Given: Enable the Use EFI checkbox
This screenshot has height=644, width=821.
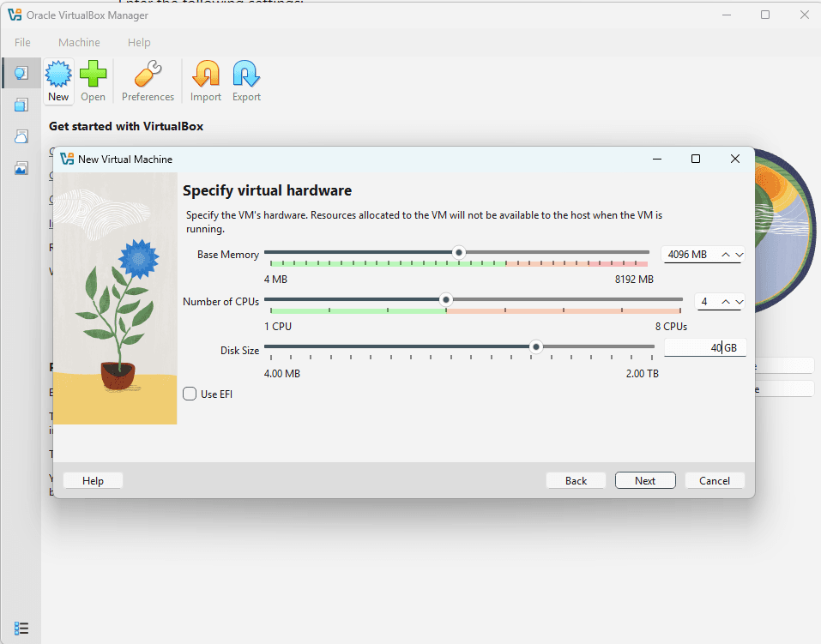Looking at the screenshot, I should pos(190,394).
